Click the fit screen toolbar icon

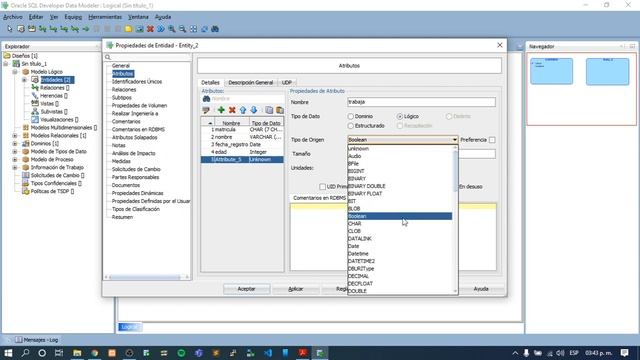[193, 29]
